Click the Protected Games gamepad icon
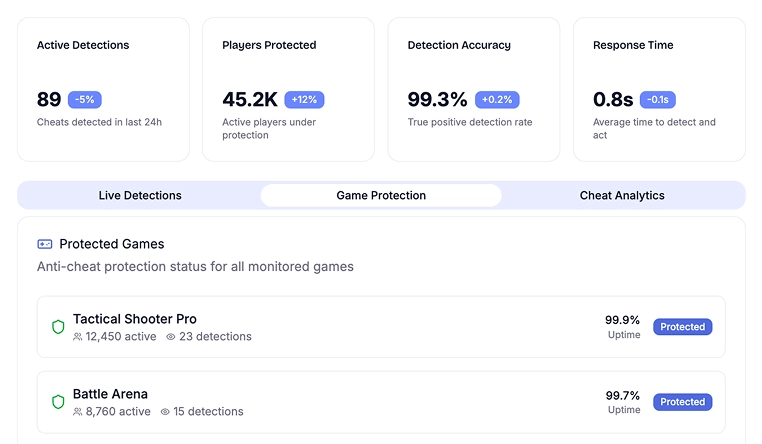The image size is (762, 444). pyautogui.click(x=45, y=244)
